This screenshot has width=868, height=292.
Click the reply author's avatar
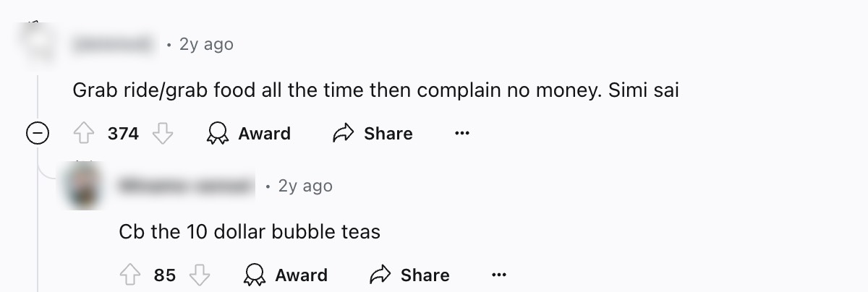click(x=83, y=186)
